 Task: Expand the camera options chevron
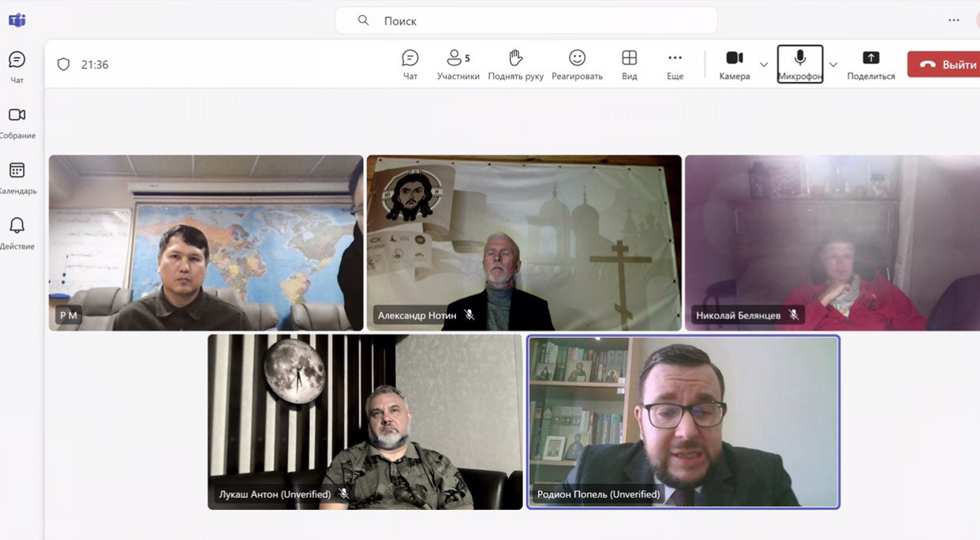[764, 65]
